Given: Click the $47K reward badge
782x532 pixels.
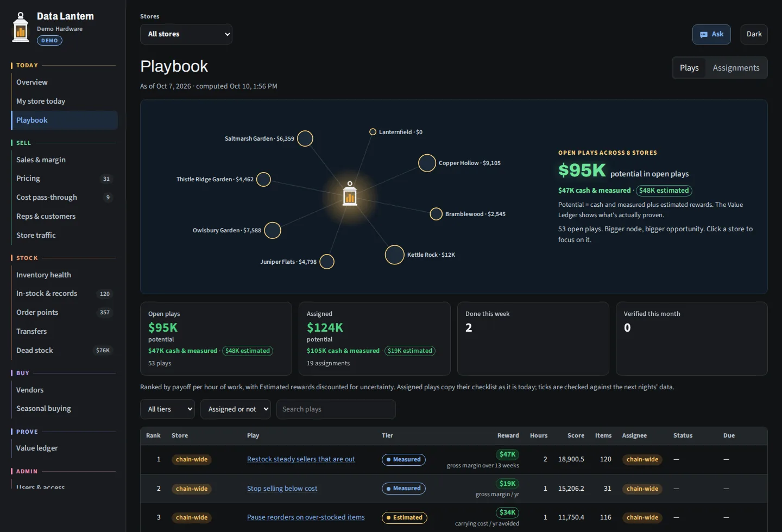Looking at the screenshot, I should 507,454.
